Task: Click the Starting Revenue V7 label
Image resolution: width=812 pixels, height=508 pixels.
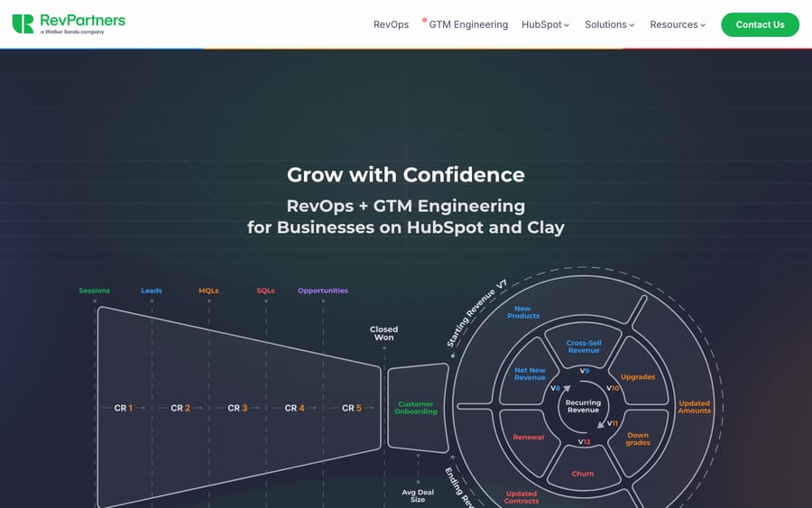Action: click(477, 313)
